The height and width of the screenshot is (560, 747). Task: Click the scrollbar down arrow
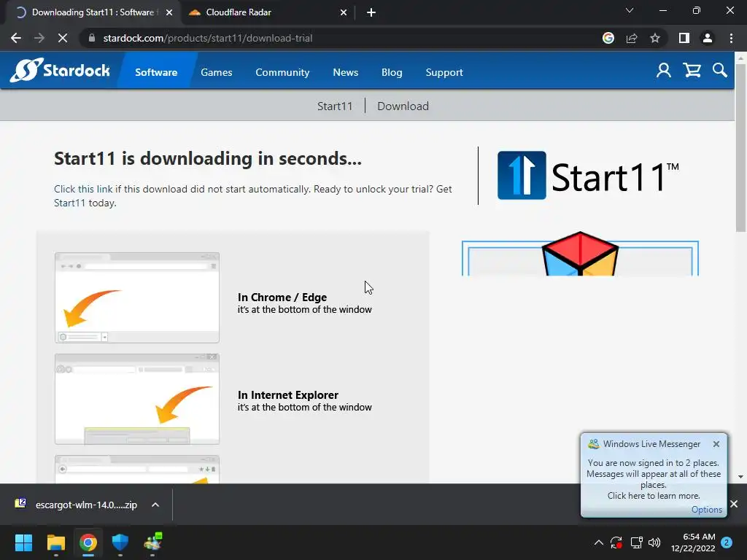tap(740, 477)
